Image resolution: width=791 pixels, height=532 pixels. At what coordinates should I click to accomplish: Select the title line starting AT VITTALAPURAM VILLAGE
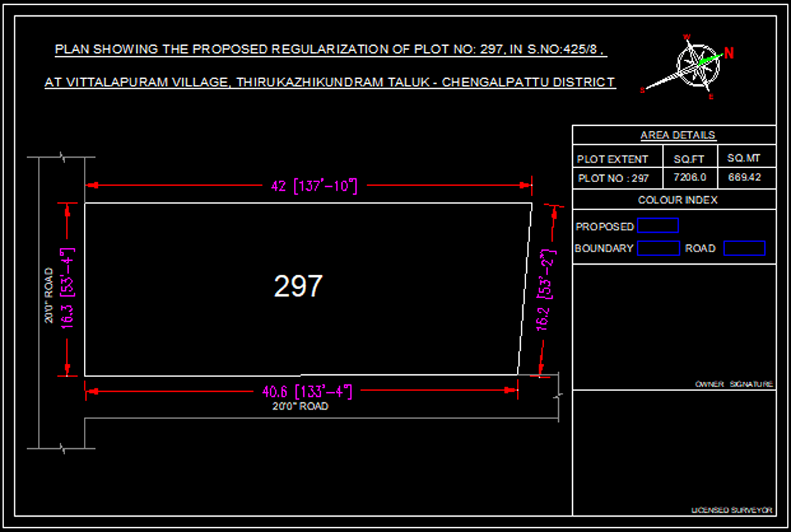point(330,82)
